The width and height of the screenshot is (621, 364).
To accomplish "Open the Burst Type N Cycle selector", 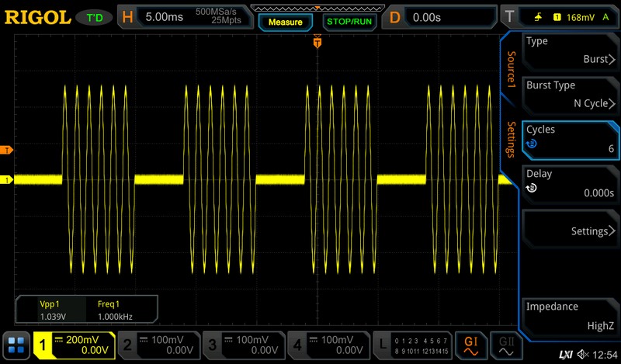I will [x=569, y=94].
